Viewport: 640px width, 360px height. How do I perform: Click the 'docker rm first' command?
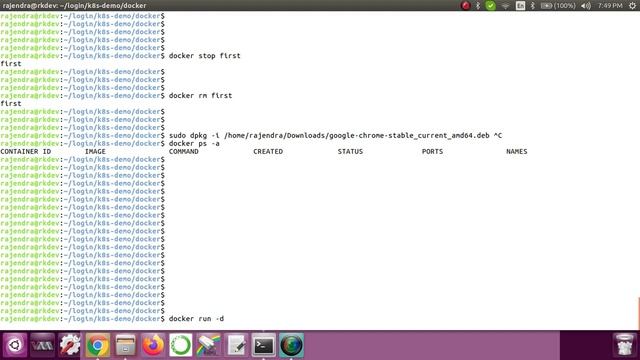(x=200, y=96)
